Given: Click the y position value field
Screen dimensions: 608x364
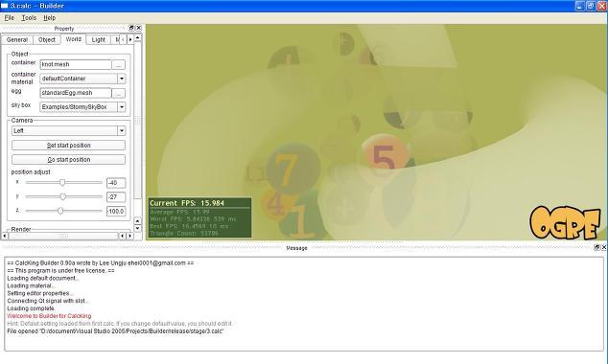Looking at the screenshot, I should tap(116, 196).
